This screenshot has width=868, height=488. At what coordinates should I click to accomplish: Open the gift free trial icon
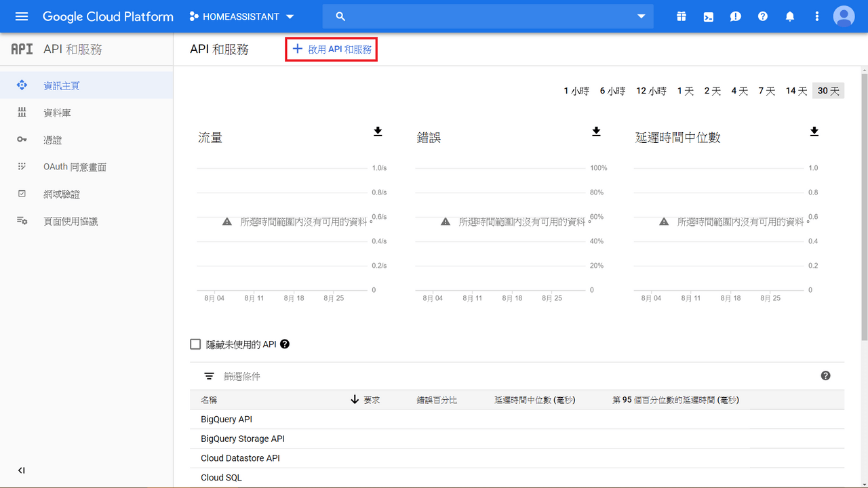pos(682,16)
